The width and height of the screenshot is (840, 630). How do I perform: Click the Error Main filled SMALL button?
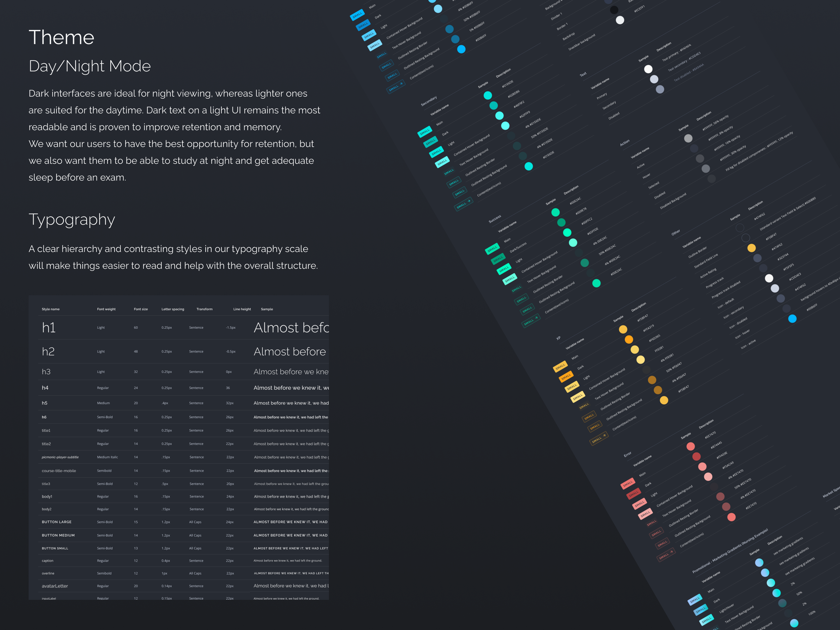[x=628, y=484]
